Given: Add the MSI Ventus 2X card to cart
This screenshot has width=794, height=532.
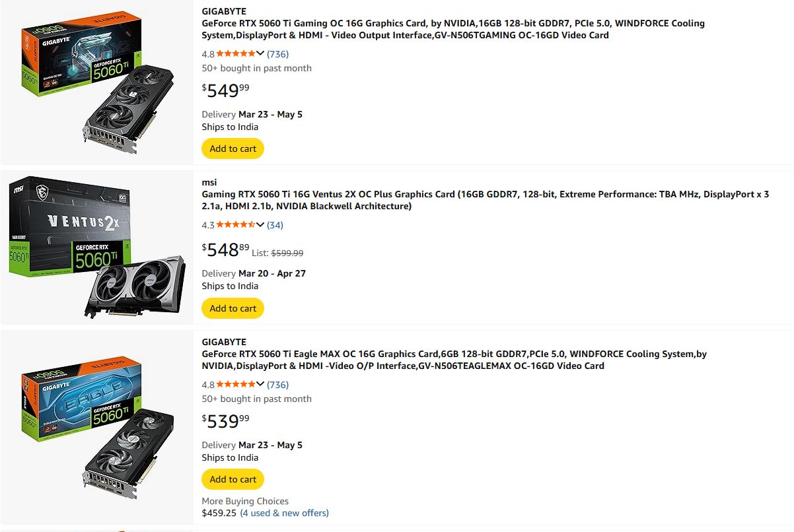Looking at the screenshot, I should [x=233, y=308].
